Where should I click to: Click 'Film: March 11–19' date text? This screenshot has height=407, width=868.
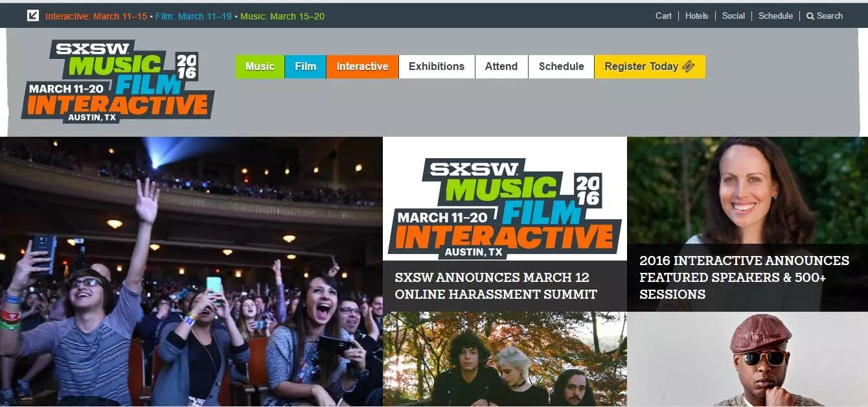click(x=193, y=16)
